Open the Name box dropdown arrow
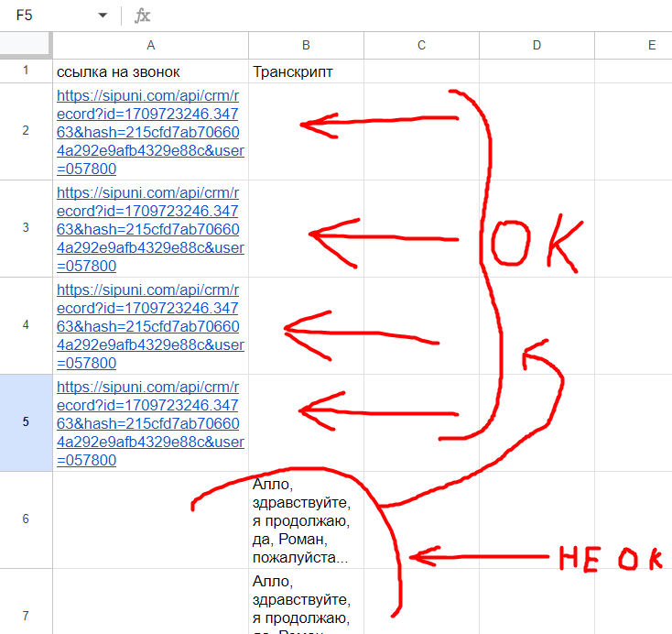This screenshot has height=634, width=672. click(103, 16)
